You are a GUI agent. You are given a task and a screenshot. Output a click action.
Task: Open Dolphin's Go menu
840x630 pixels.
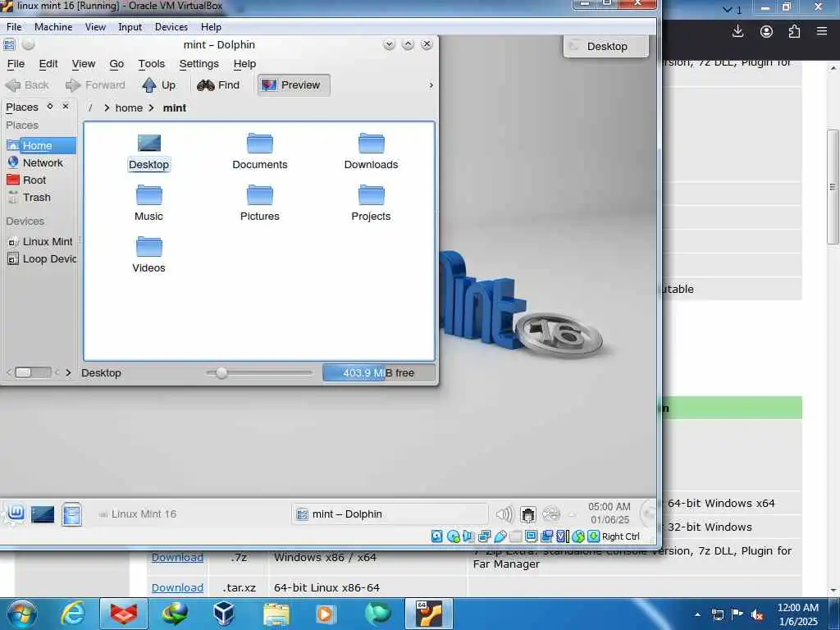click(116, 64)
